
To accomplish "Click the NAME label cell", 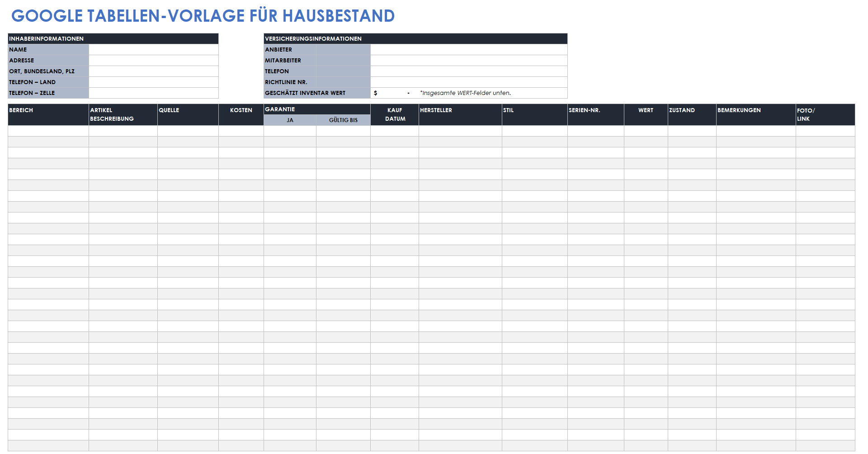I will (x=48, y=50).
